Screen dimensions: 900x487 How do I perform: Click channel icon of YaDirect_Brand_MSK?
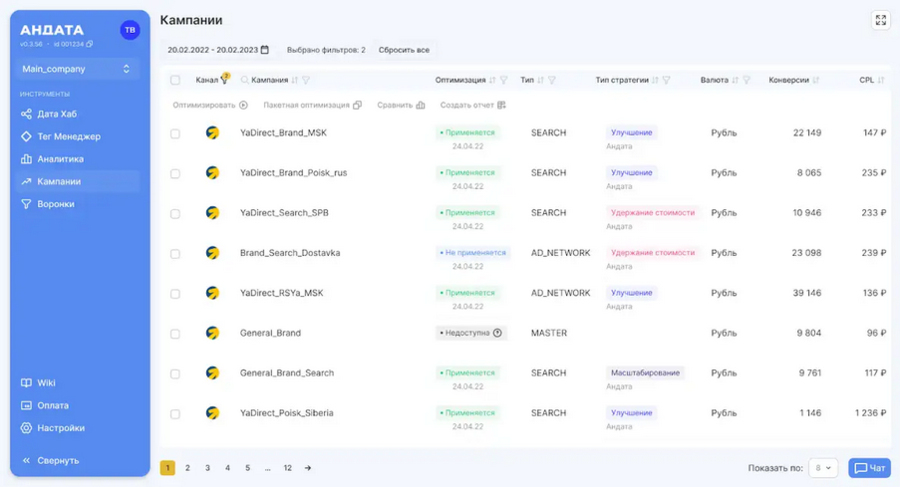tap(212, 133)
